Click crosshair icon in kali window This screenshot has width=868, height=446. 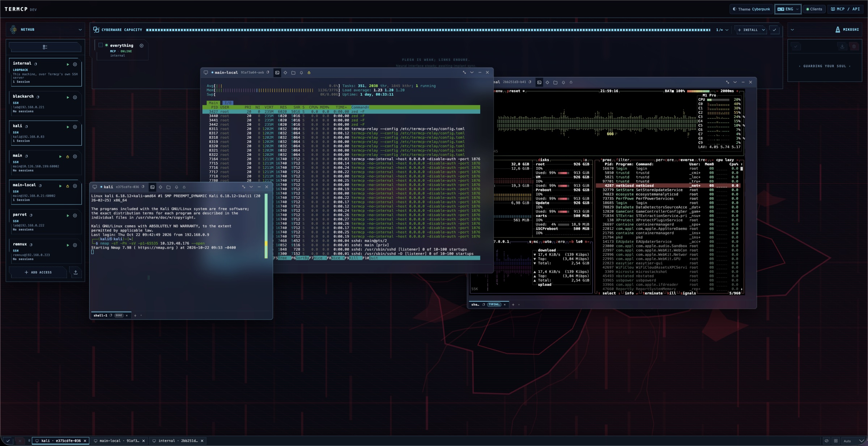pyautogui.click(x=160, y=187)
